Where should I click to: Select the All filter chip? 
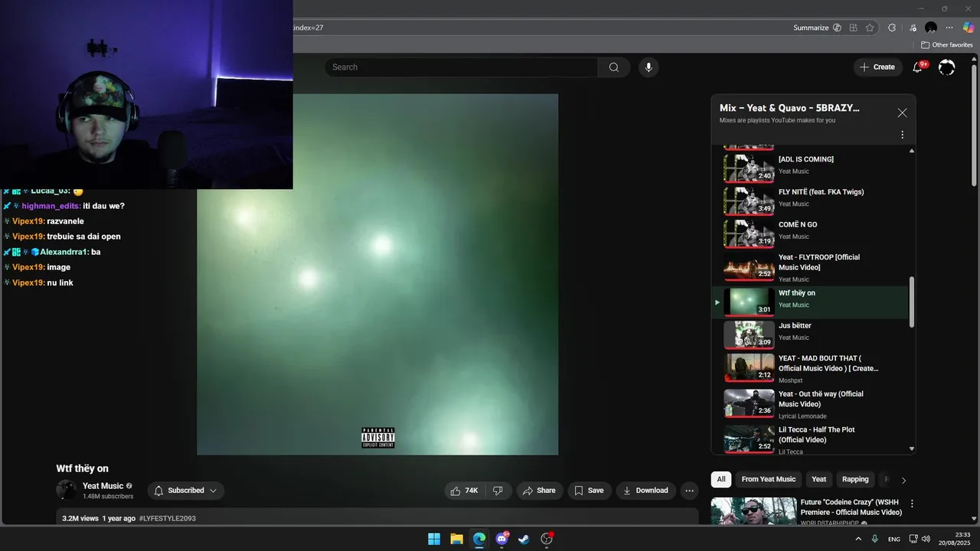(721, 479)
